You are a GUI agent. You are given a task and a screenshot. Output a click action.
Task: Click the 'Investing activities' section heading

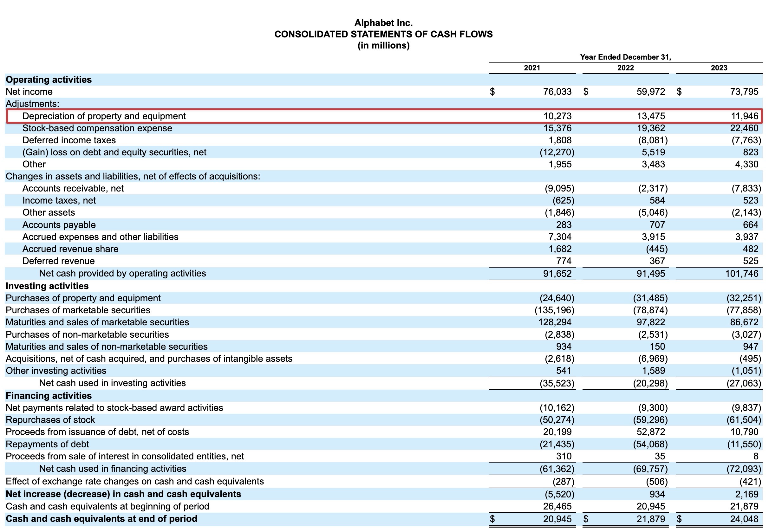point(47,286)
